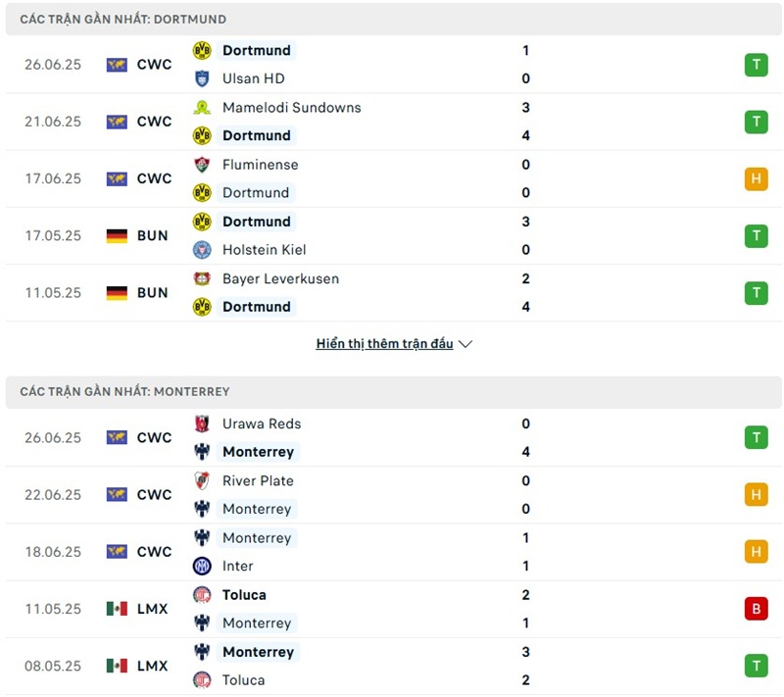Click the Bayer Leverkusen crest icon
The width and height of the screenshot is (784, 697).
(x=202, y=278)
